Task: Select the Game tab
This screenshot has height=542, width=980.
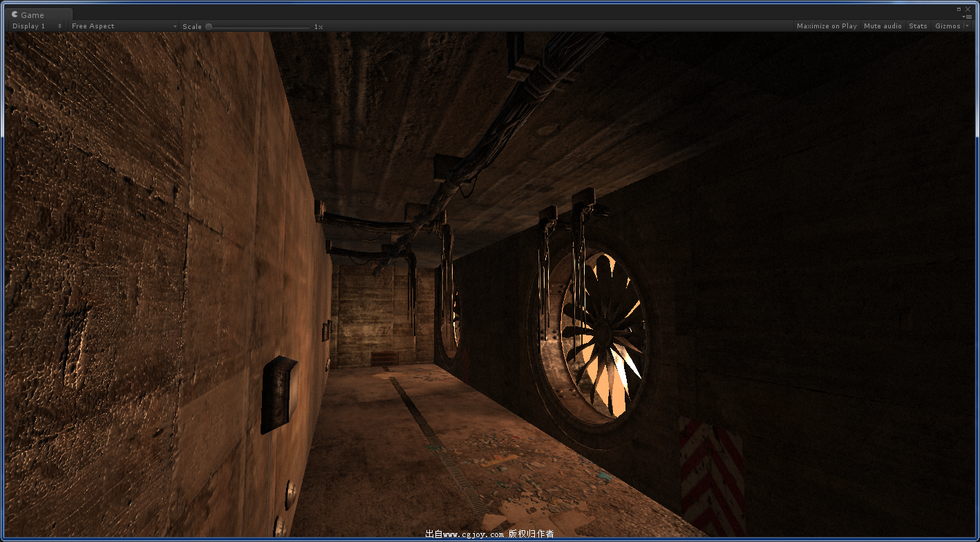Action: click(x=40, y=15)
